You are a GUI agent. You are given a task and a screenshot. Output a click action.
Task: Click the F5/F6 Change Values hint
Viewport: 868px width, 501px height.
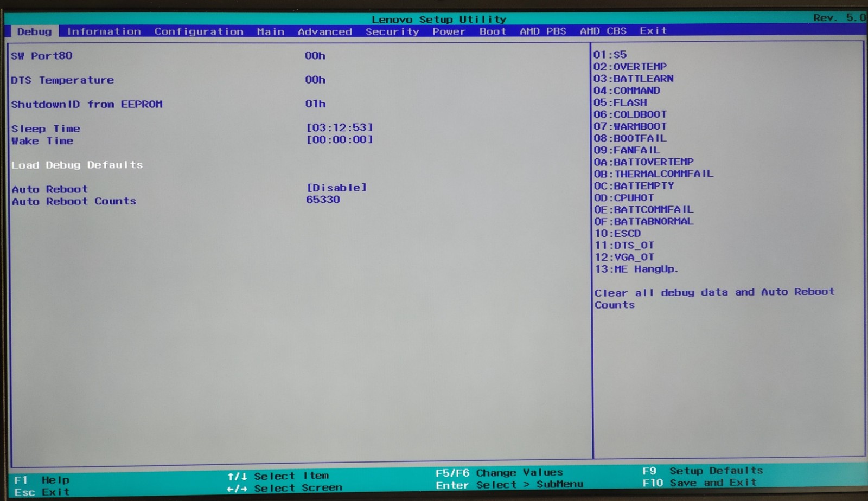click(x=499, y=473)
